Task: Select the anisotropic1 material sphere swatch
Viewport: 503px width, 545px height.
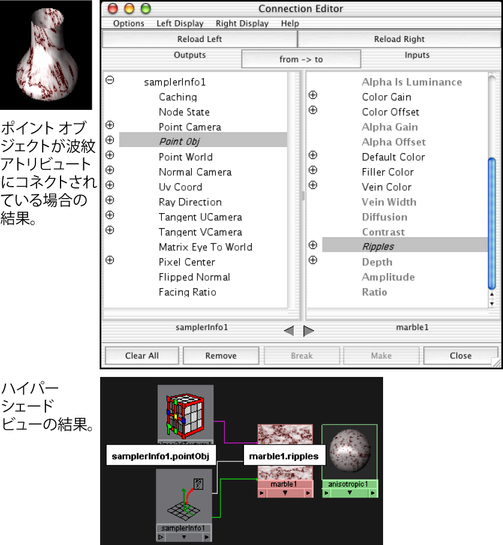Action: (349, 452)
